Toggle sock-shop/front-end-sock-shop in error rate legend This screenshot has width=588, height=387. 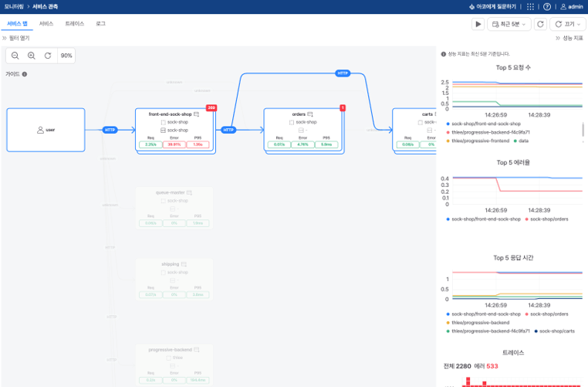tap(484, 219)
